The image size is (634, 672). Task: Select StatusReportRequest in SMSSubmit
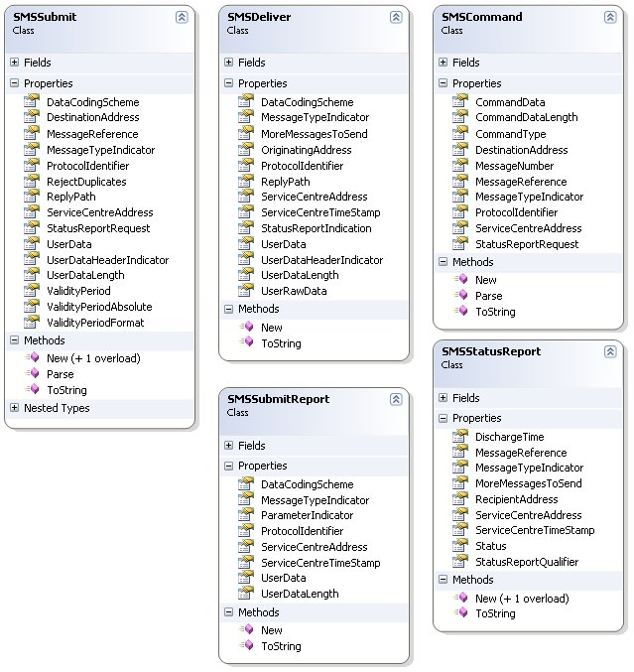(x=98, y=228)
